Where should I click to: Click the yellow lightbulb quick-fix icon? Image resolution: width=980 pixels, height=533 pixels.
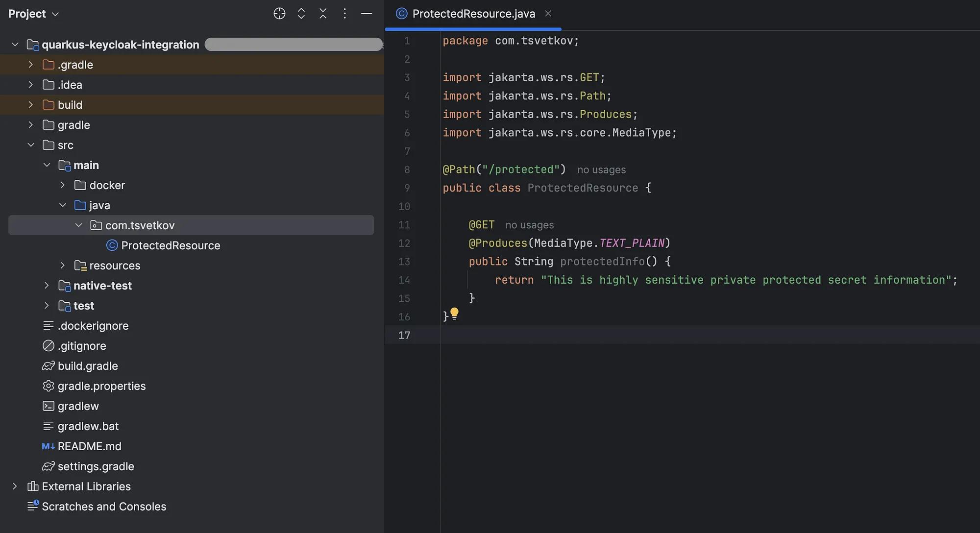(454, 314)
